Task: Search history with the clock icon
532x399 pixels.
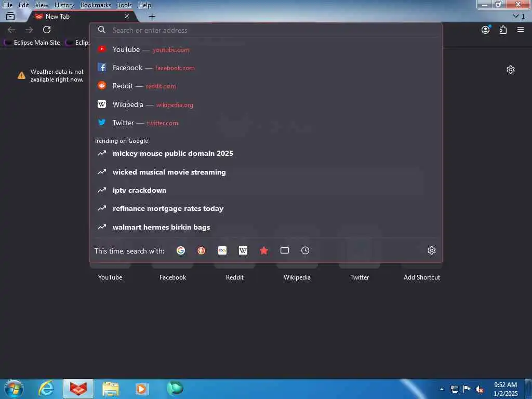Action: click(305, 250)
